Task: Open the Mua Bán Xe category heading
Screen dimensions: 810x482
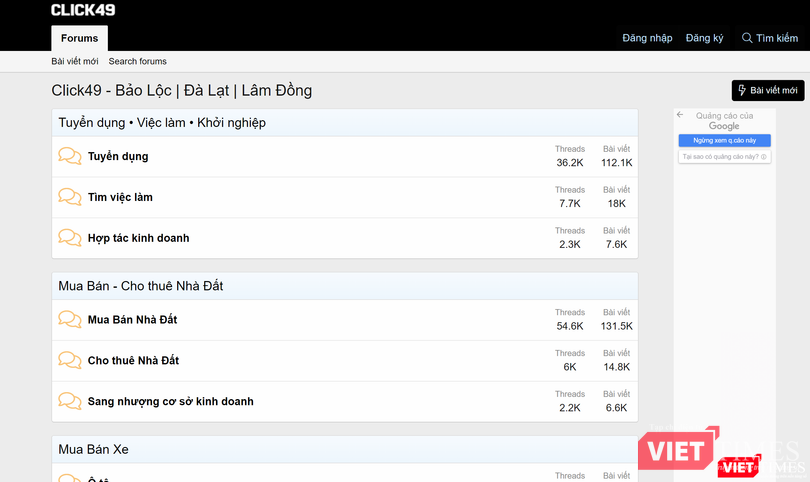Action: click(x=93, y=450)
